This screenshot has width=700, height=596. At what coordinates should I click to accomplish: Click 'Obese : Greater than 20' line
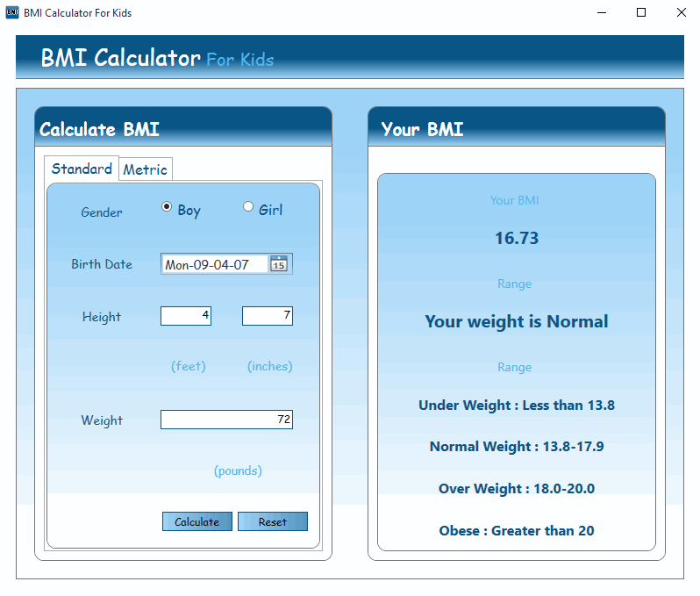pyautogui.click(x=517, y=530)
